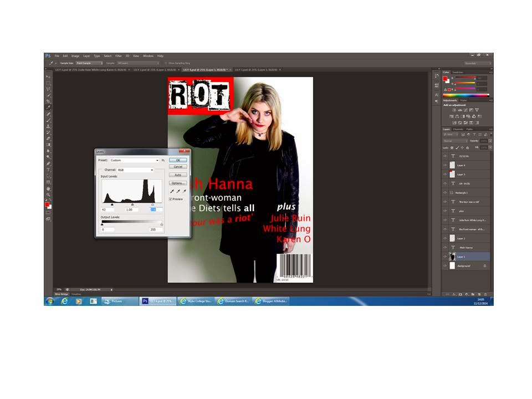Select the Horizontal Type tool
This screenshot has height=399, width=532.
click(48, 170)
